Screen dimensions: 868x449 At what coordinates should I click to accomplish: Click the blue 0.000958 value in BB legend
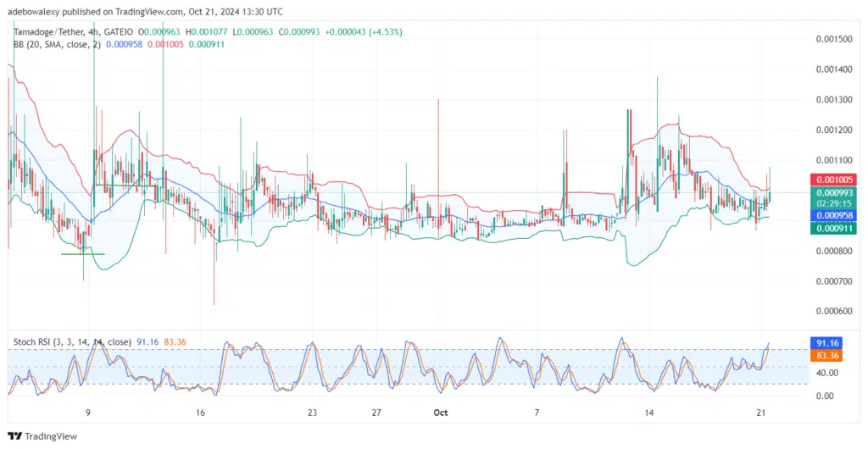[x=124, y=44]
